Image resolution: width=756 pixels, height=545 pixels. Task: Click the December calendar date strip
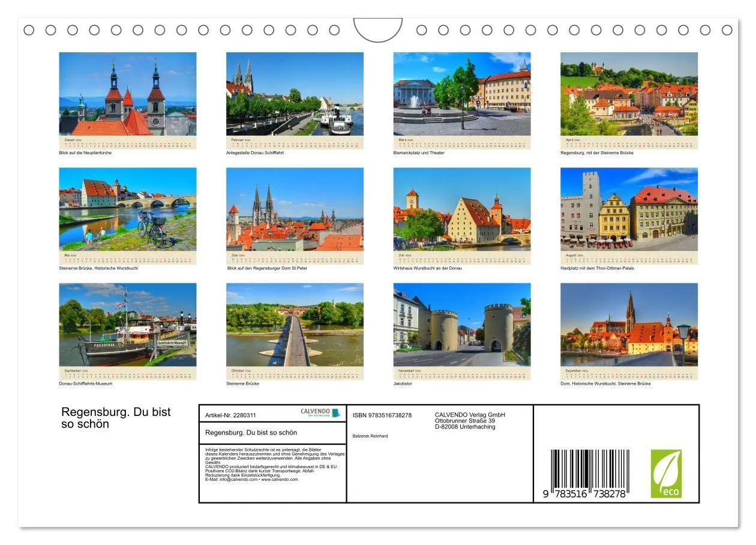pyautogui.click(x=629, y=373)
